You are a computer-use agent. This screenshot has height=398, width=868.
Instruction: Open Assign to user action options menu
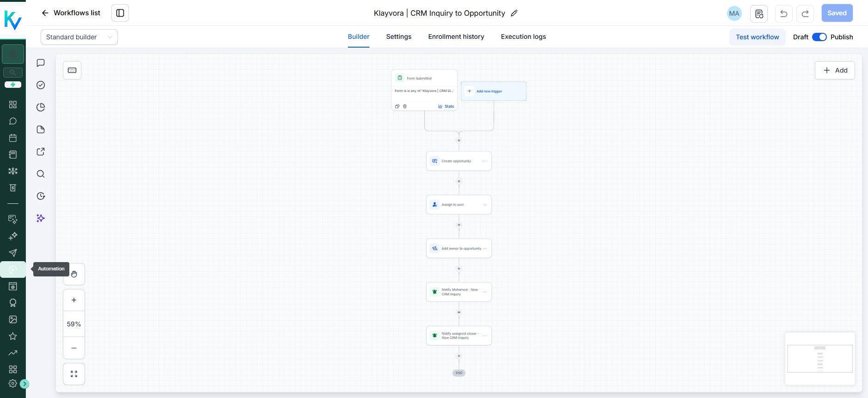485,205
